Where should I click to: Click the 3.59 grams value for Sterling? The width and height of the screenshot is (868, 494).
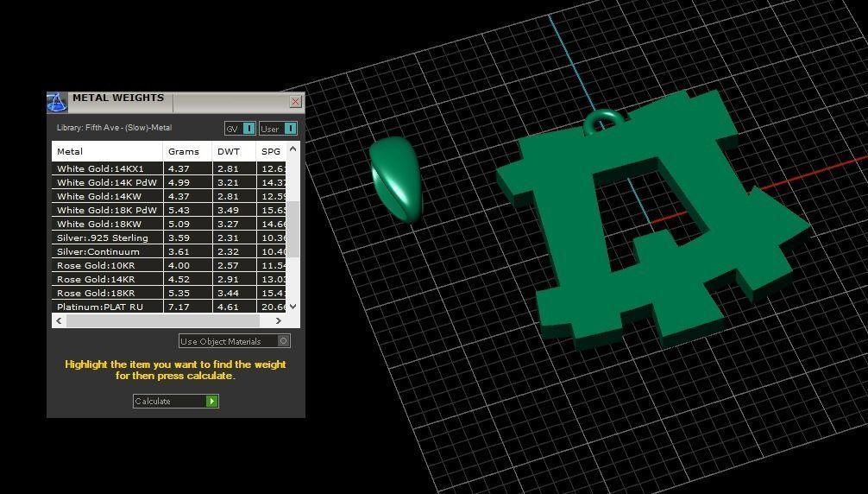pos(179,237)
